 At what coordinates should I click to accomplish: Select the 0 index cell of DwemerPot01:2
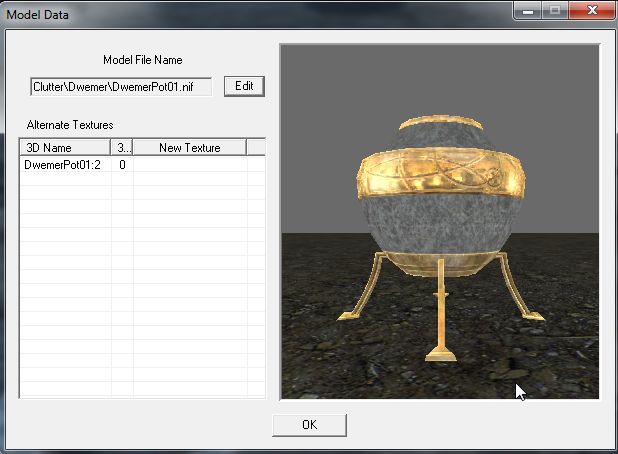[122, 165]
